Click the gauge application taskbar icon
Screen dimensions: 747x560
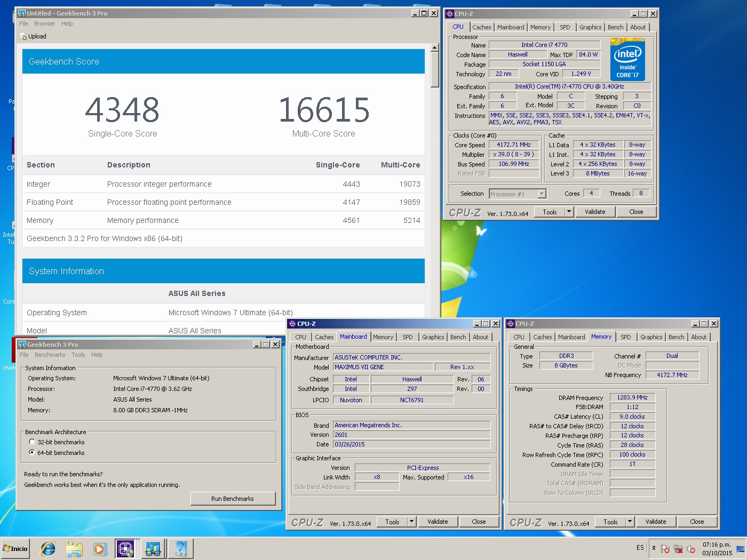pyautogui.click(x=181, y=548)
